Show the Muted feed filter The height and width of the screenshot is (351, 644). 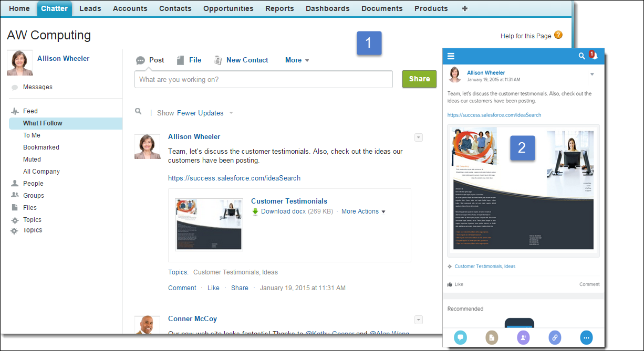tap(32, 159)
